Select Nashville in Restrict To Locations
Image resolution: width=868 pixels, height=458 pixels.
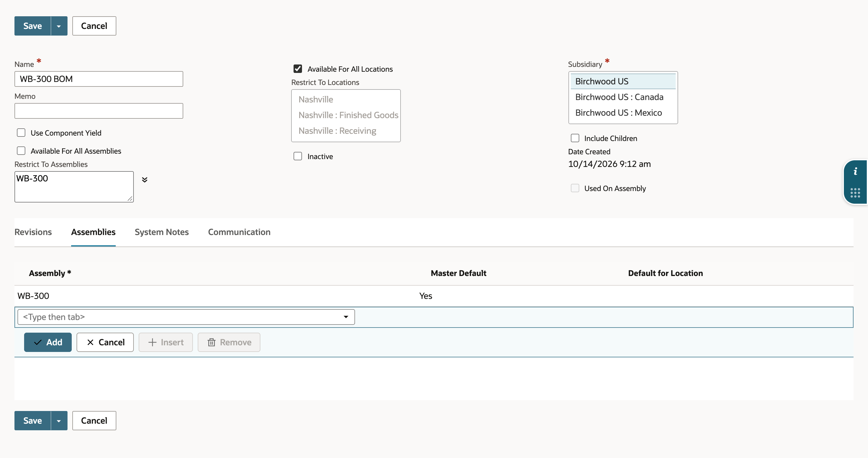tap(346, 99)
